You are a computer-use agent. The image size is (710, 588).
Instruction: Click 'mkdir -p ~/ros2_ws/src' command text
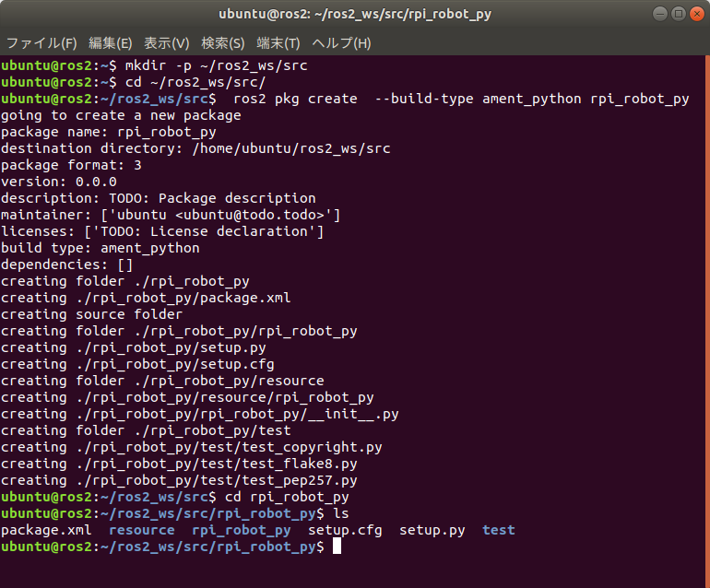pos(217,65)
